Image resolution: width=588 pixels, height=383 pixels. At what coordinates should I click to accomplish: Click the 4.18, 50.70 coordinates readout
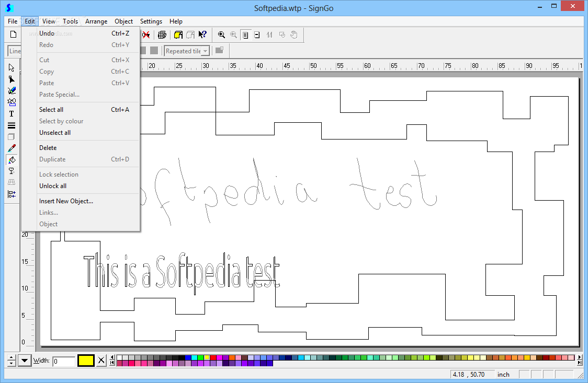point(472,375)
